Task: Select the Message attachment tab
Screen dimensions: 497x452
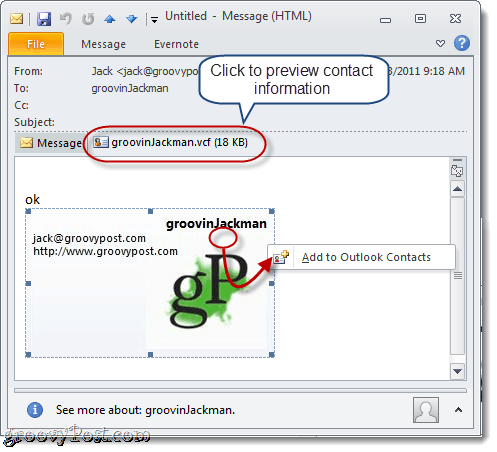Action: pos(51,143)
